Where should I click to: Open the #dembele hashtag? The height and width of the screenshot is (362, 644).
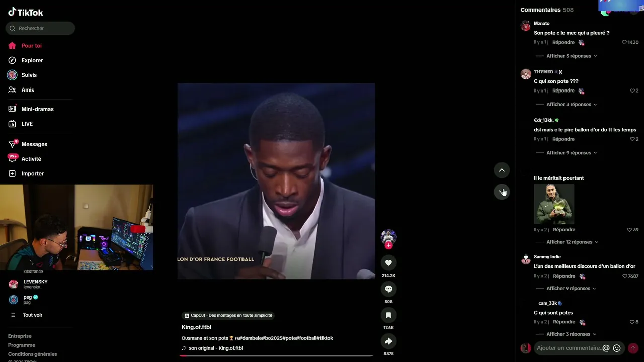[x=251, y=338]
